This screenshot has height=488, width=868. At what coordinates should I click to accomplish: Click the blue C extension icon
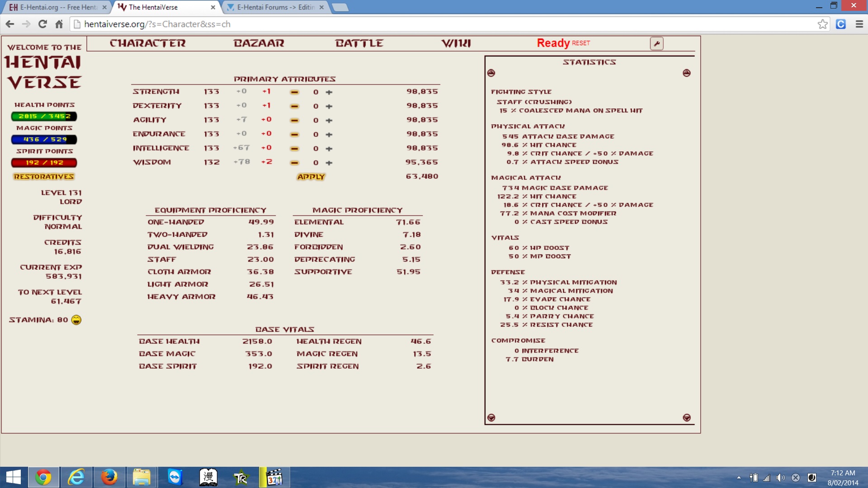pyautogui.click(x=841, y=24)
